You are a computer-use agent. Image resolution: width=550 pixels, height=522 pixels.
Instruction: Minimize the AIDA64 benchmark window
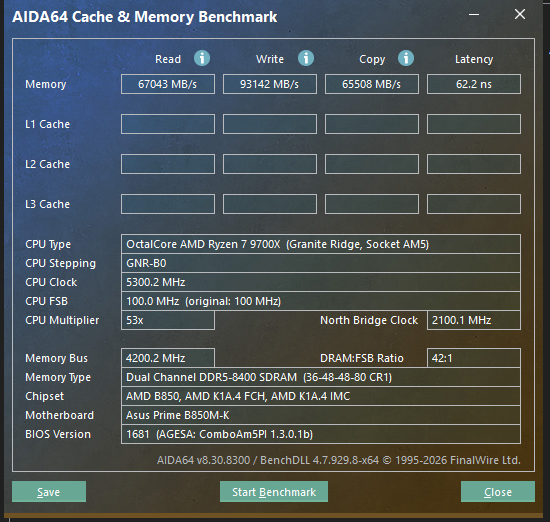click(474, 15)
